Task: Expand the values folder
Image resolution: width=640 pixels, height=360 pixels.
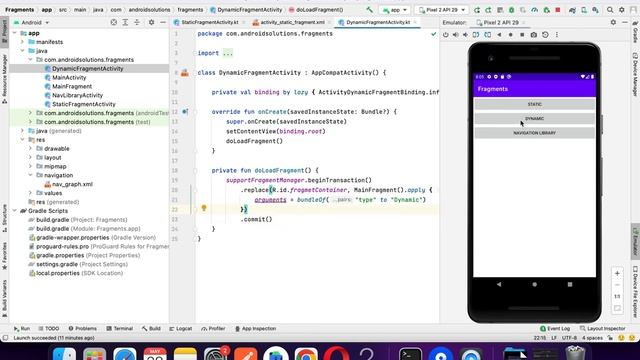Action: (x=30, y=193)
